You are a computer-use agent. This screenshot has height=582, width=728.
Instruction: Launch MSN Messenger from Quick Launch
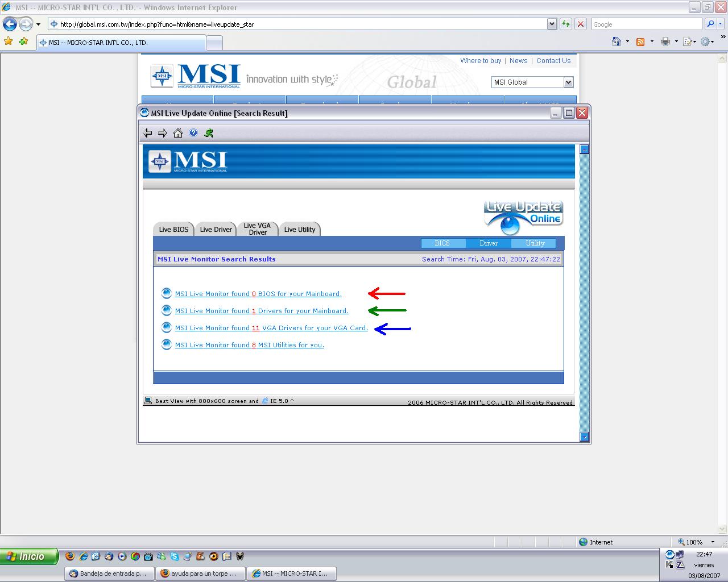pos(162,556)
